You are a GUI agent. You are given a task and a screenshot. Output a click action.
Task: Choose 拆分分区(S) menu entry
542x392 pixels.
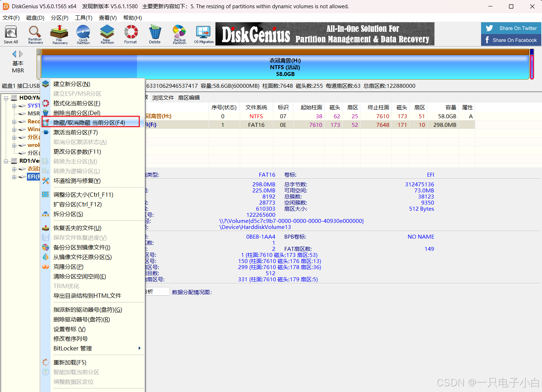(92, 214)
